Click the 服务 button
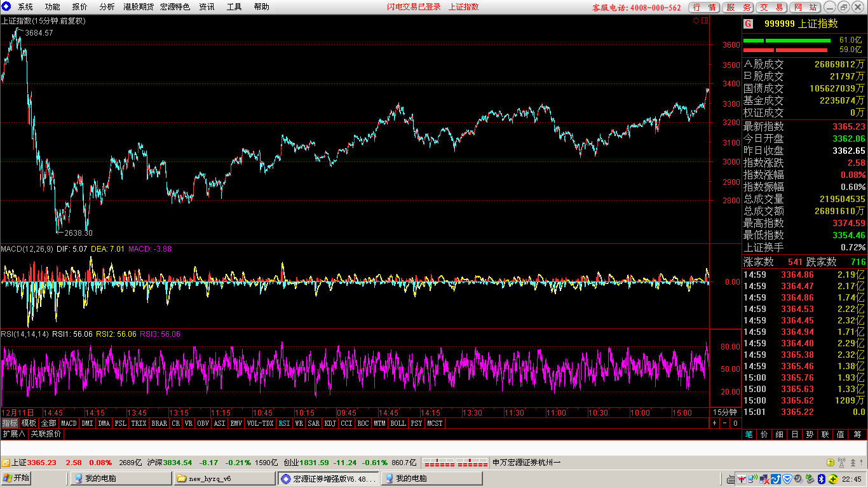 point(738,7)
